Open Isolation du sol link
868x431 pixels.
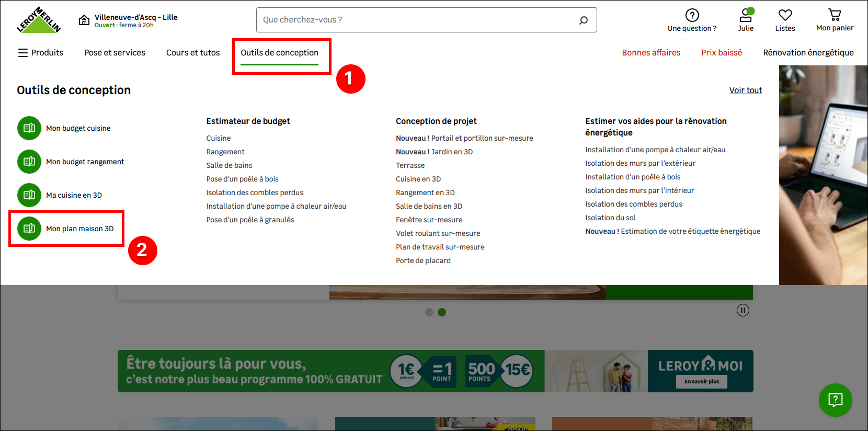[610, 218]
